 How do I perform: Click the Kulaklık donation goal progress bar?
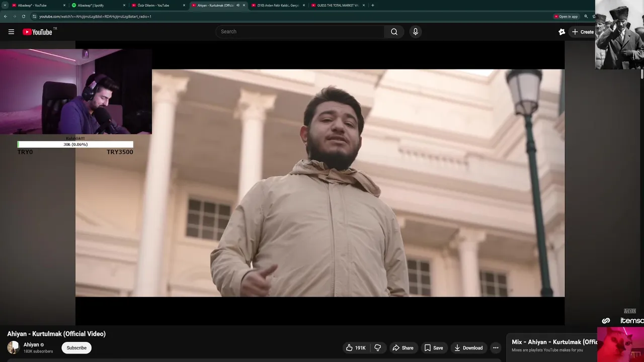[x=75, y=144]
